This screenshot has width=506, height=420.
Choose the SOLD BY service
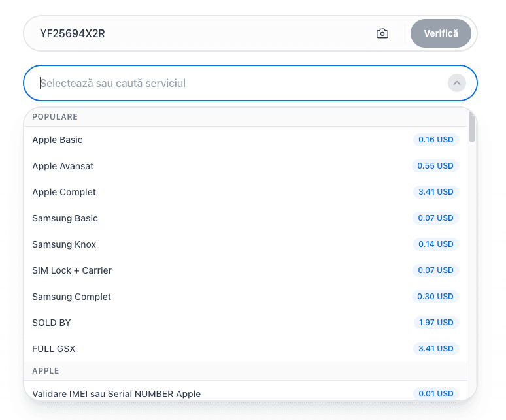(52, 323)
